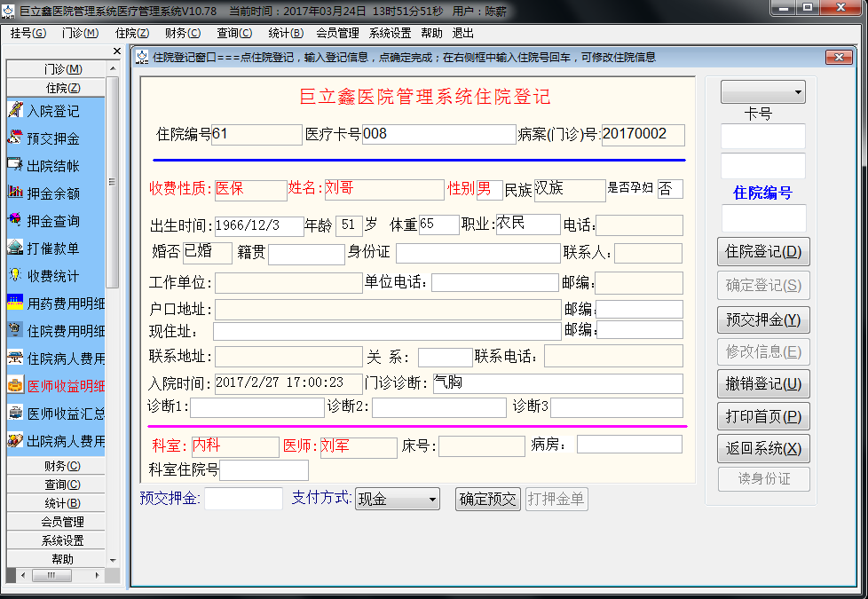Select the 押金余额 sidebar icon
The height and width of the screenshot is (599, 868).
pos(15,193)
